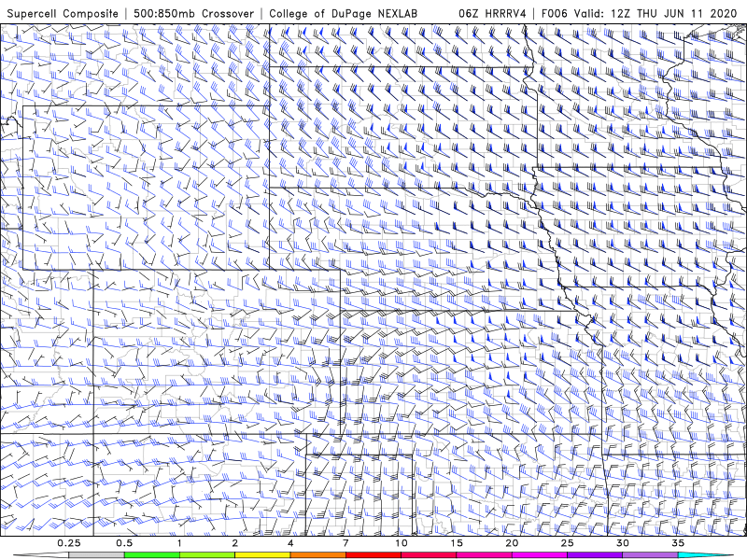
Task: Click the '30' legend label
Action: point(623,543)
